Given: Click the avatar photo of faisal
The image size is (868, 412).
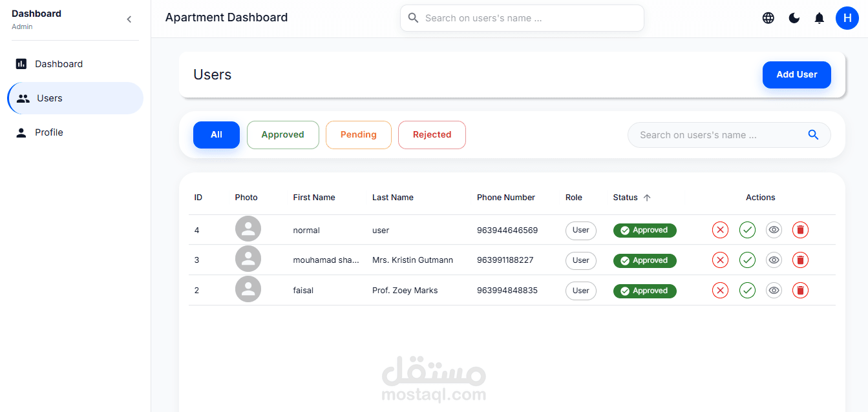Looking at the screenshot, I should pyautogui.click(x=248, y=289).
